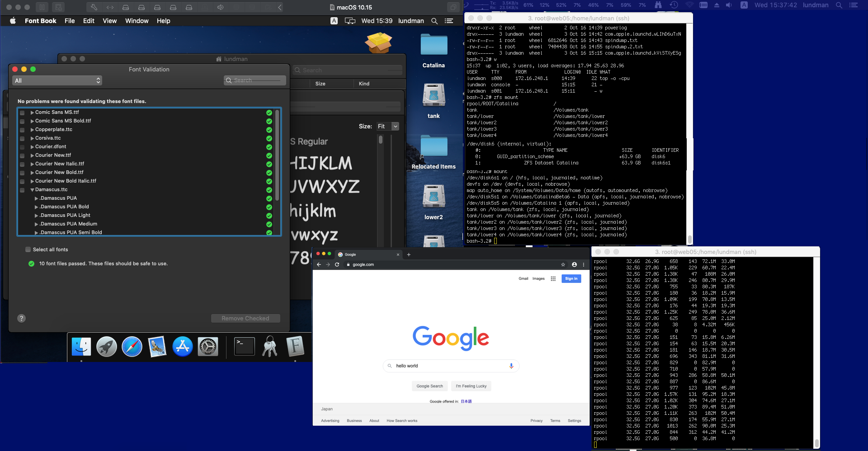Click the package box icon on desktop

[x=378, y=42]
